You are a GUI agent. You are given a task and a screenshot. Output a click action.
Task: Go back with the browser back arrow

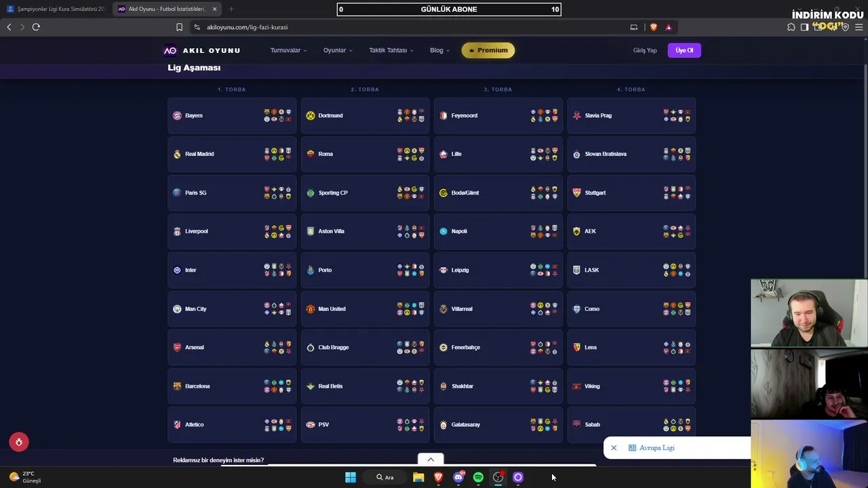[9, 27]
